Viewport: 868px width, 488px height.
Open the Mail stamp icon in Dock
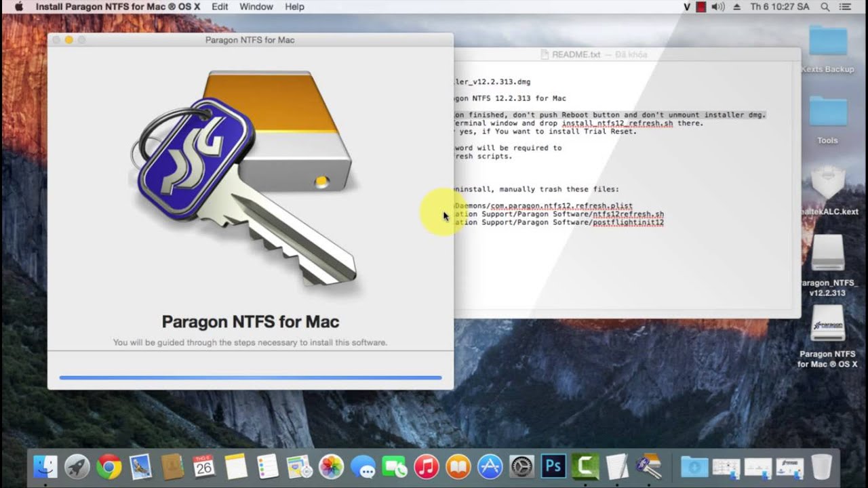(140, 466)
